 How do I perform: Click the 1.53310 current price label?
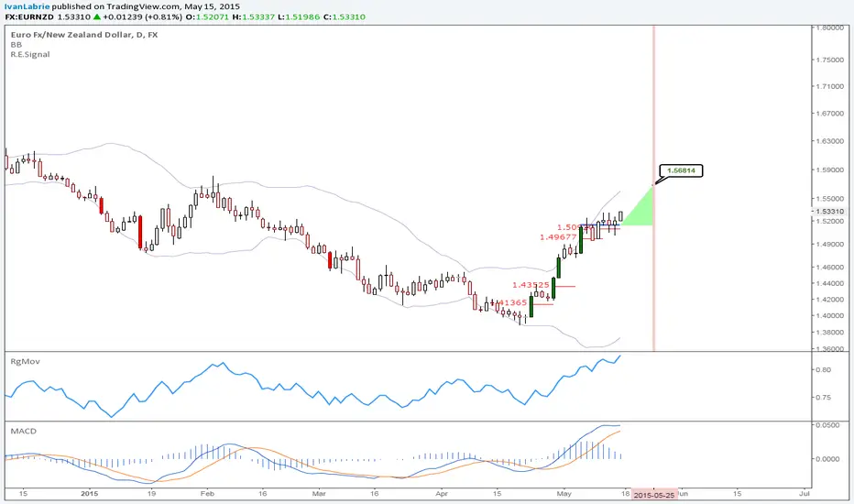[829, 211]
